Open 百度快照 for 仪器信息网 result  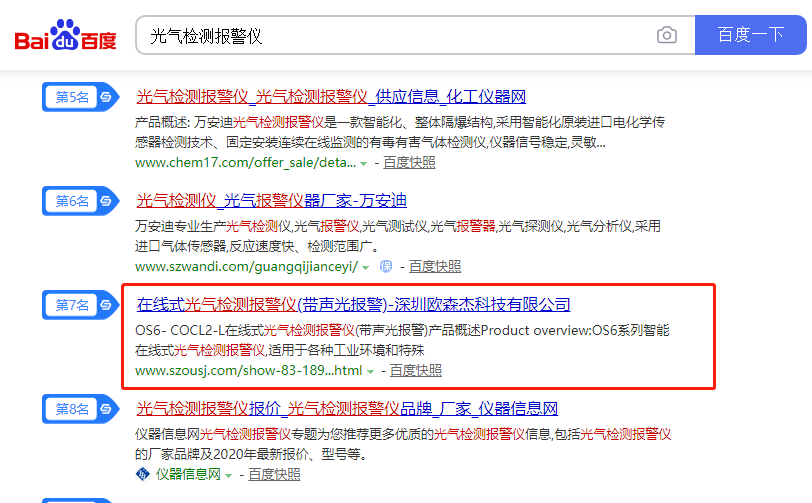(x=274, y=474)
